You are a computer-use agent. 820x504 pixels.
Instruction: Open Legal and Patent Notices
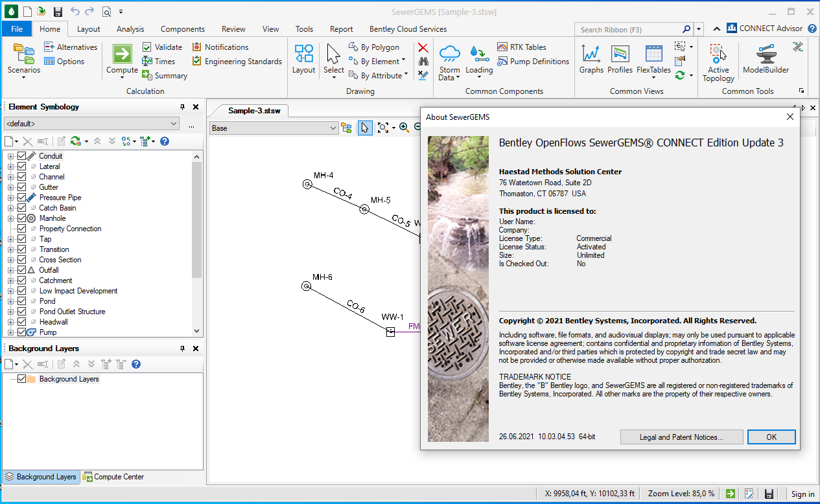681,437
